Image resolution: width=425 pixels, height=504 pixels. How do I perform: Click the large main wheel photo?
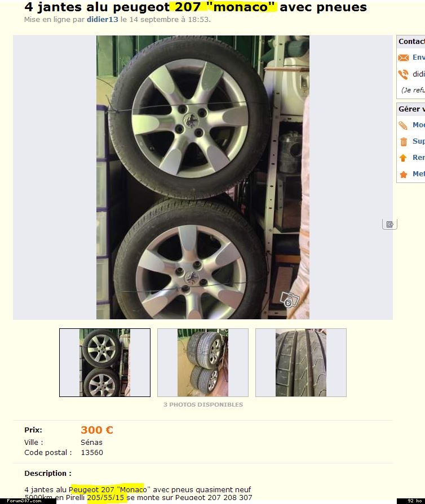point(203,177)
